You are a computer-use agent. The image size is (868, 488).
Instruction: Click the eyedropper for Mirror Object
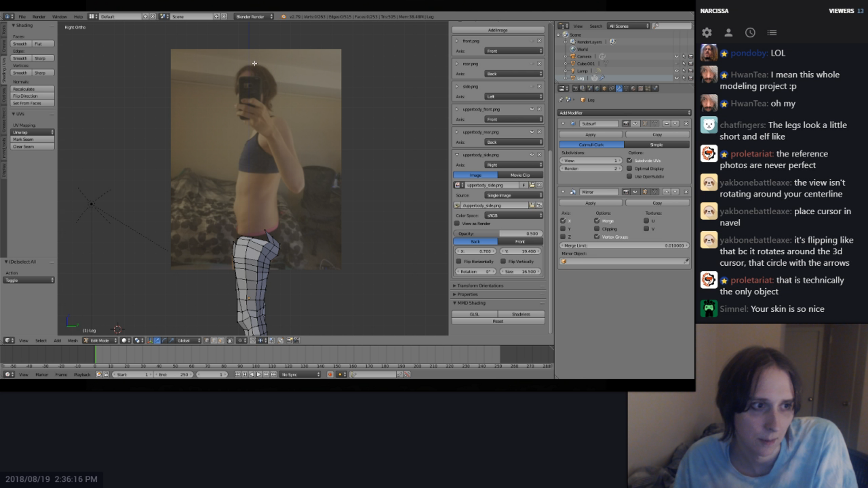coord(686,261)
